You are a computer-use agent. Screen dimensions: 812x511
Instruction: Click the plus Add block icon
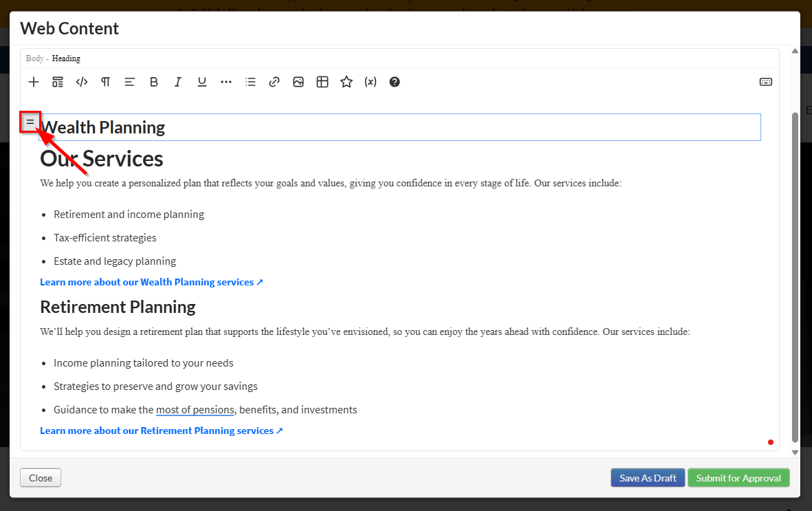pyautogui.click(x=34, y=82)
